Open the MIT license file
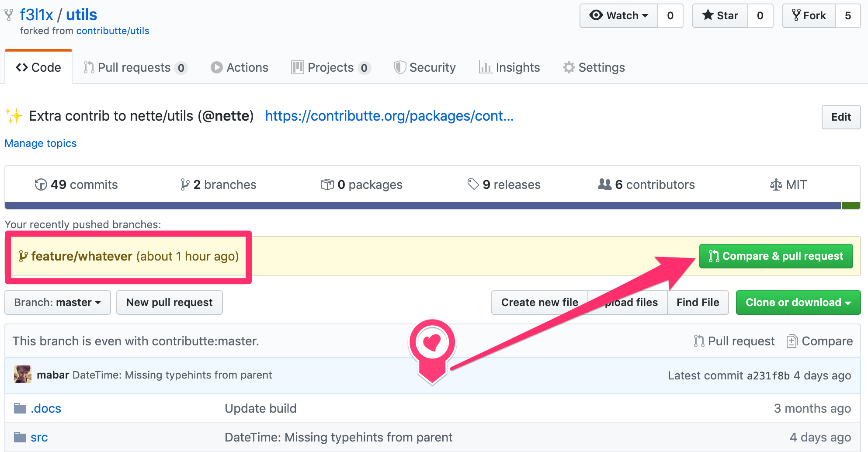The width and height of the screenshot is (868, 452). click(788, 184)
